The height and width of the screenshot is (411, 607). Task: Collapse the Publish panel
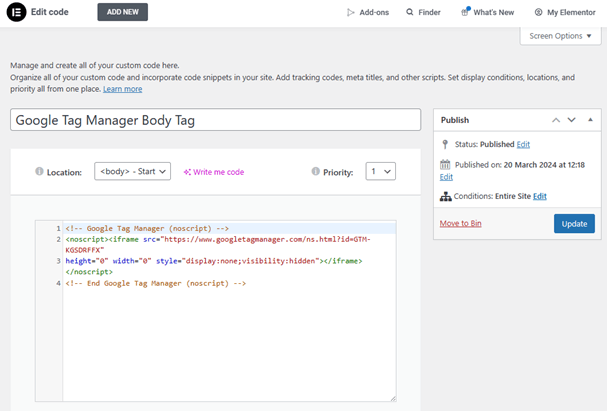click(x=590, y=120)
